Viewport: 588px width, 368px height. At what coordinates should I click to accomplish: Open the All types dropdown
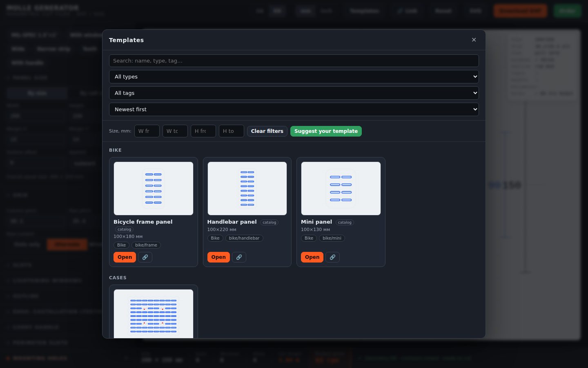point(294,77)
